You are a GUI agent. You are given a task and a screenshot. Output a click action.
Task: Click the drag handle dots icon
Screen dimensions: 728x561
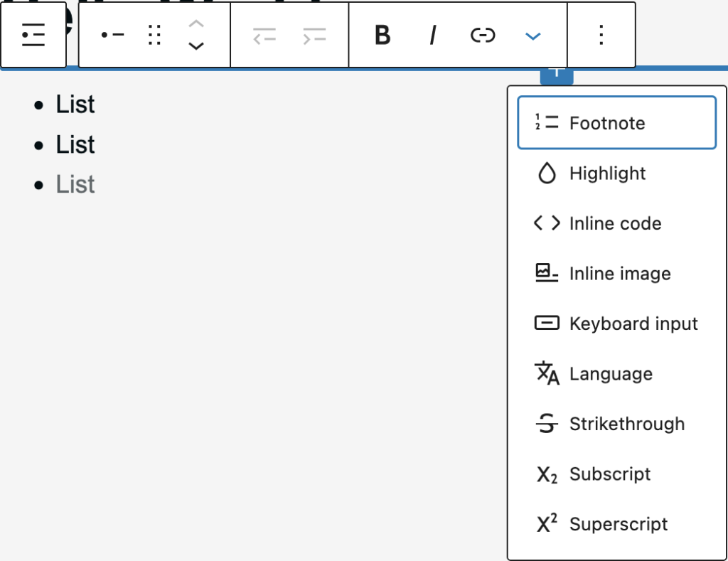point(154,35)
